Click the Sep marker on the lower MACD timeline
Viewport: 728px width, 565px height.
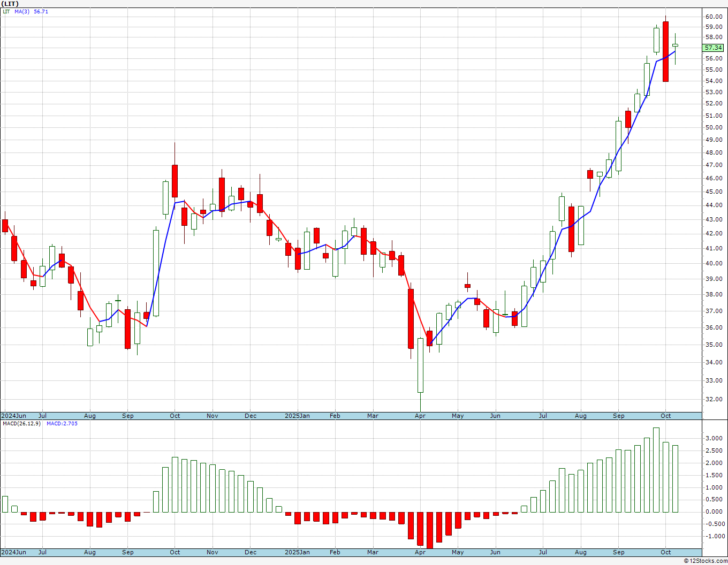pos(619,552)
